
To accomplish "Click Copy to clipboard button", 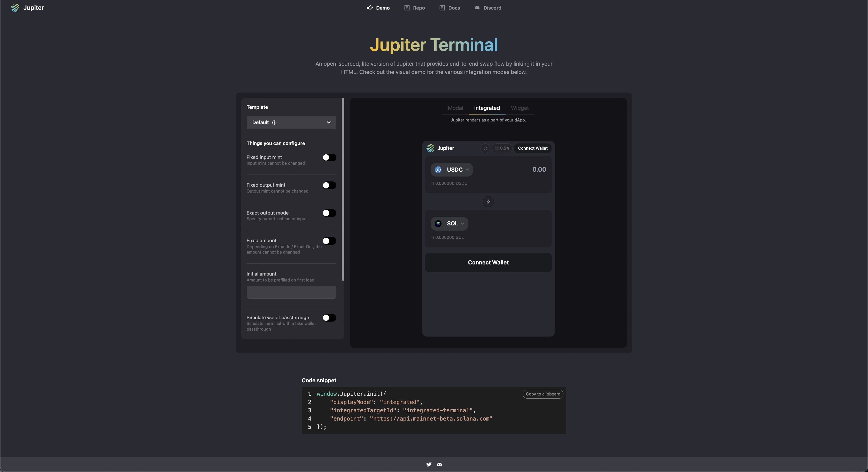I will 543,394.
